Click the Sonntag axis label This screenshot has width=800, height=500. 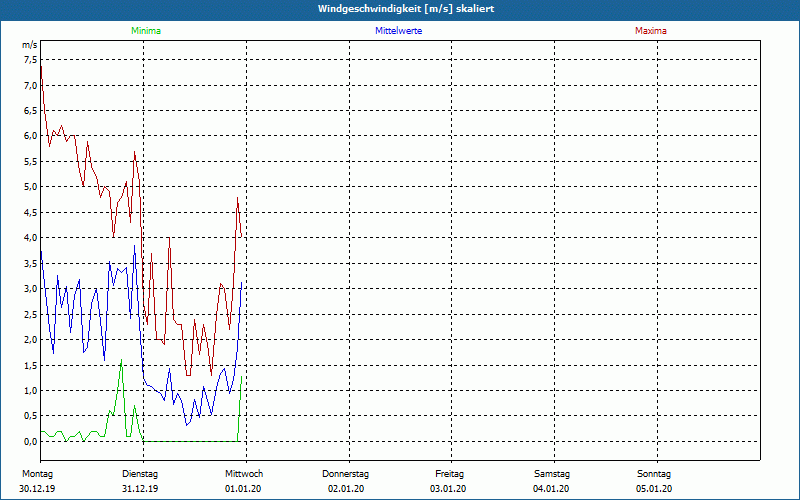(654, 474)
